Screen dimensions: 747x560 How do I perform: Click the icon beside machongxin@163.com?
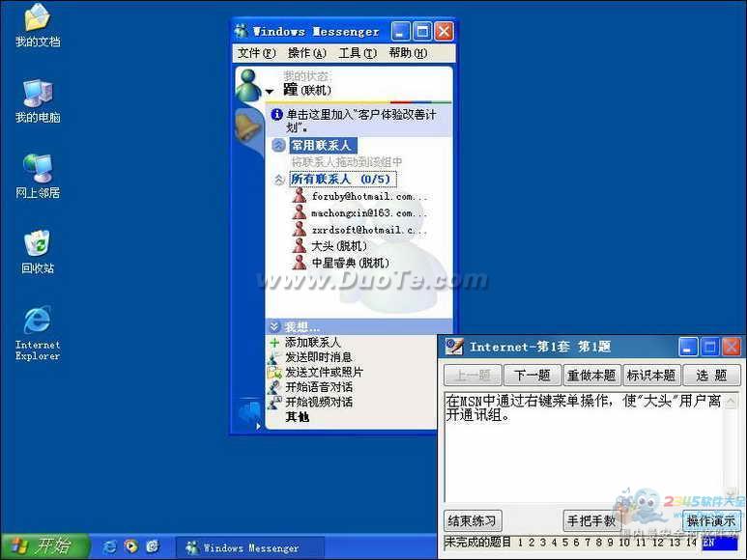point(300,212)
